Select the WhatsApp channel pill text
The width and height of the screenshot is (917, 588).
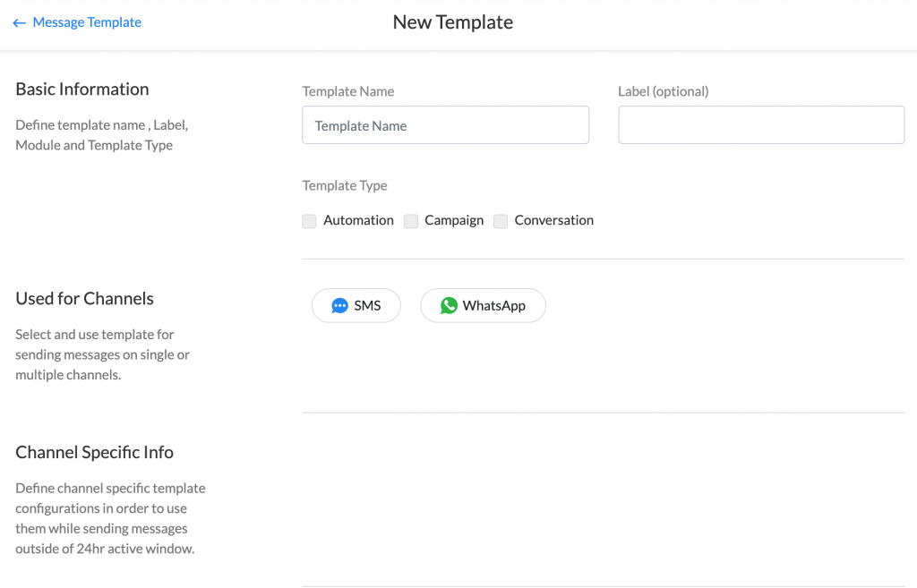[493, 306]
